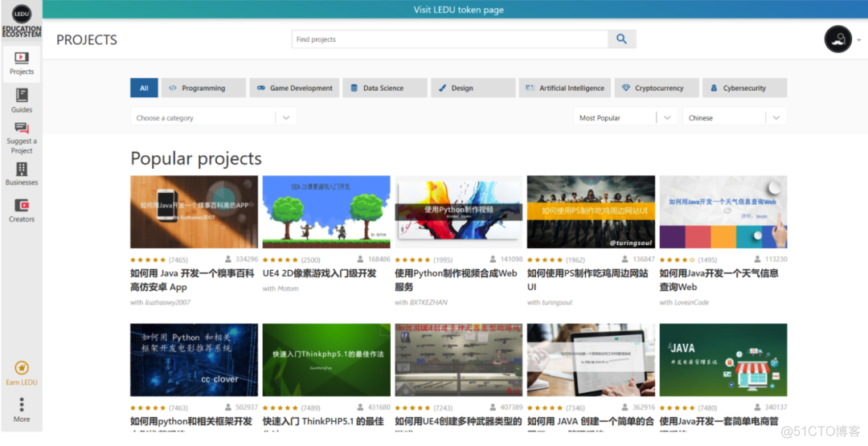
Task: Open author Motom profile link
Action: click(288, 288)
